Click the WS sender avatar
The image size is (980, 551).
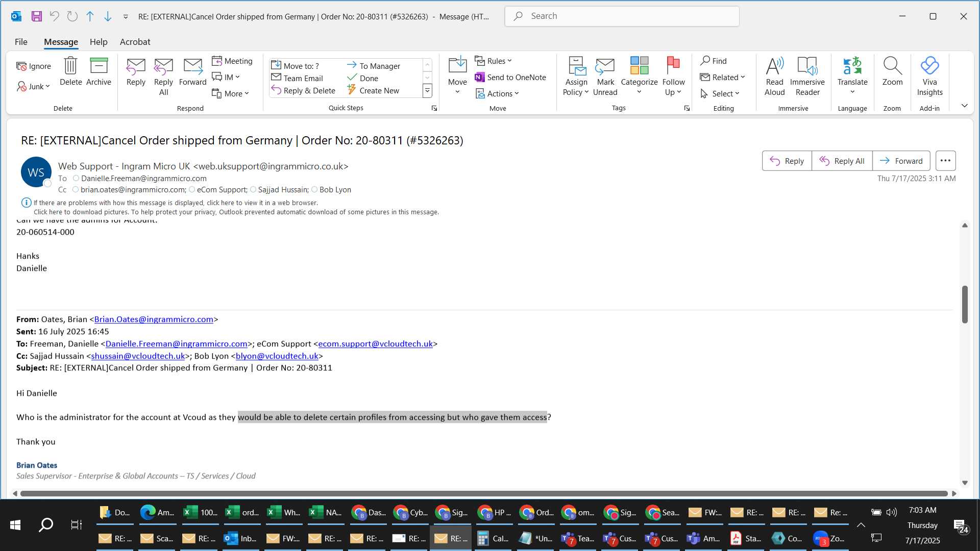[x=36, y=172]
